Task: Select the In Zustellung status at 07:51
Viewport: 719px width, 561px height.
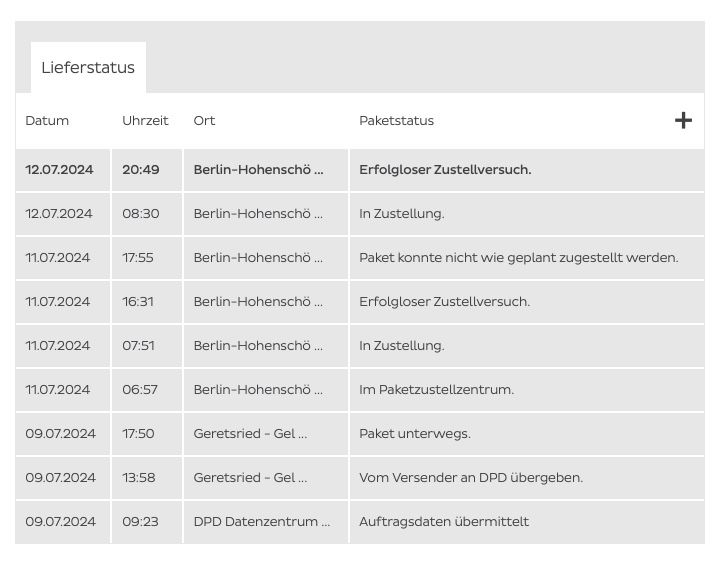Action: pyautogui.click(x=402, y=346)
